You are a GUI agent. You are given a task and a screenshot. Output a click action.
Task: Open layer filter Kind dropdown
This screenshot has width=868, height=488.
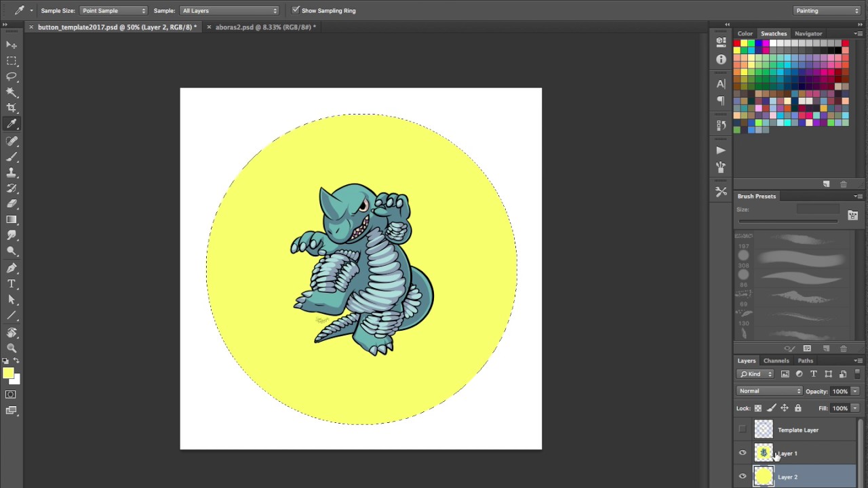755,374
